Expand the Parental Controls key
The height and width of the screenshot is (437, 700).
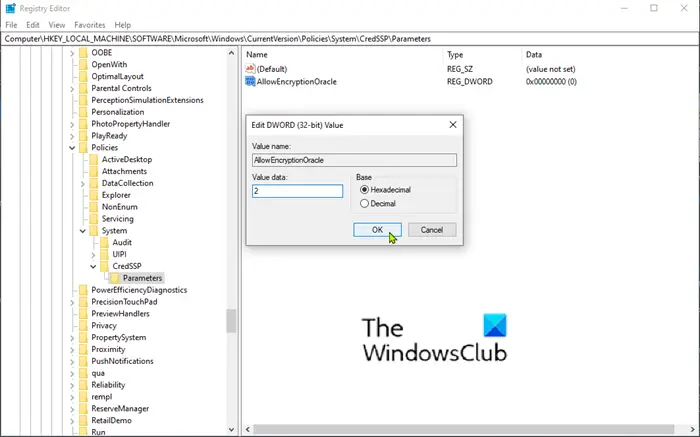point(72,89)
